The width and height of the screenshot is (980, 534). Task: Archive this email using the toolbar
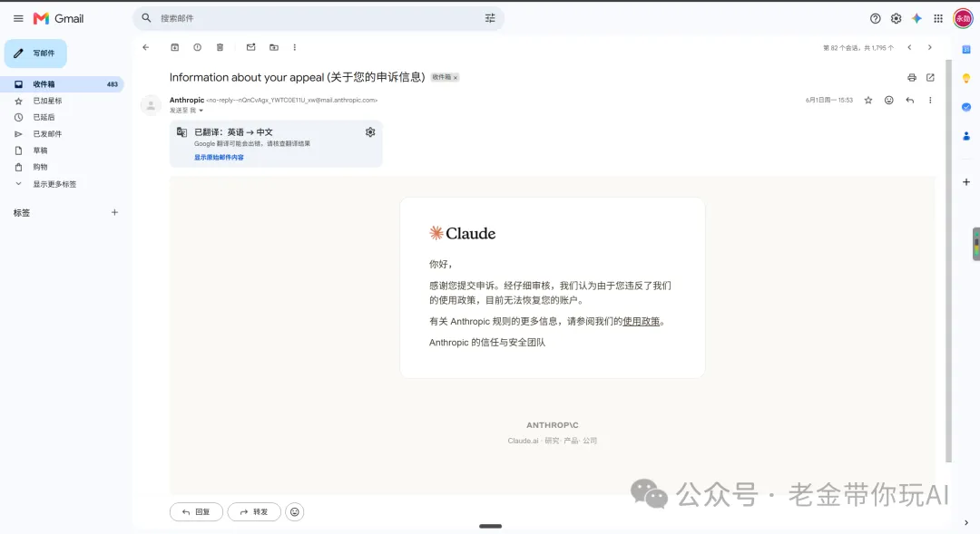point(174,47)
